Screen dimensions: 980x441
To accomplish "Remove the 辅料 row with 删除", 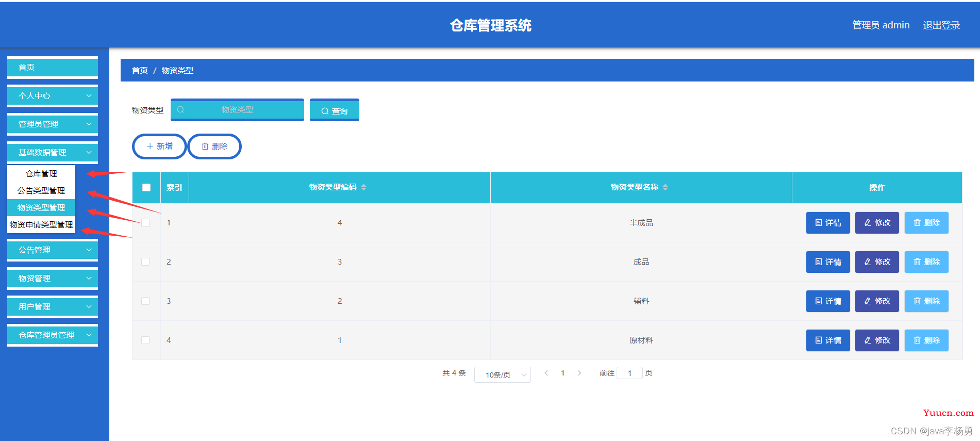I will click(x=926, y=301).
